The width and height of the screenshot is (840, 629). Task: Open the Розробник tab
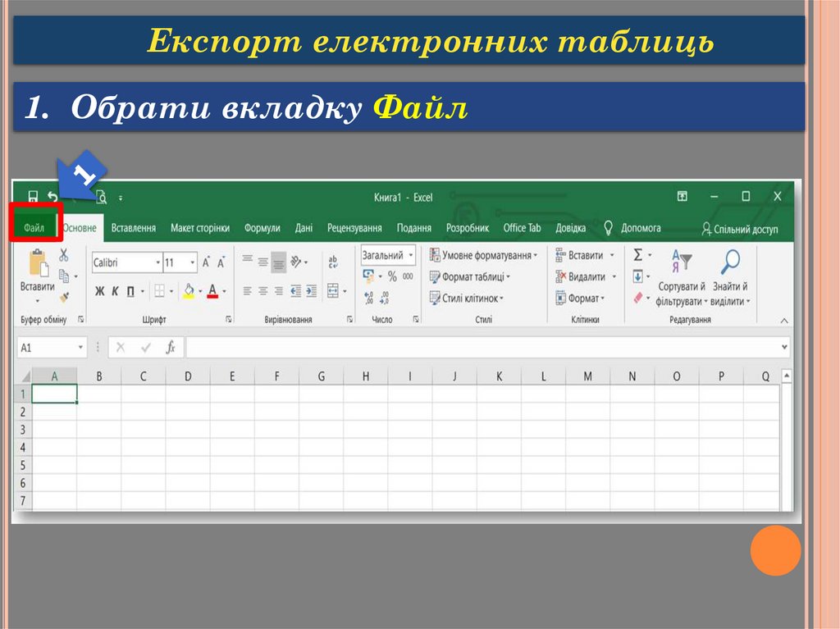pyautogui.click(x=467, y=228)
